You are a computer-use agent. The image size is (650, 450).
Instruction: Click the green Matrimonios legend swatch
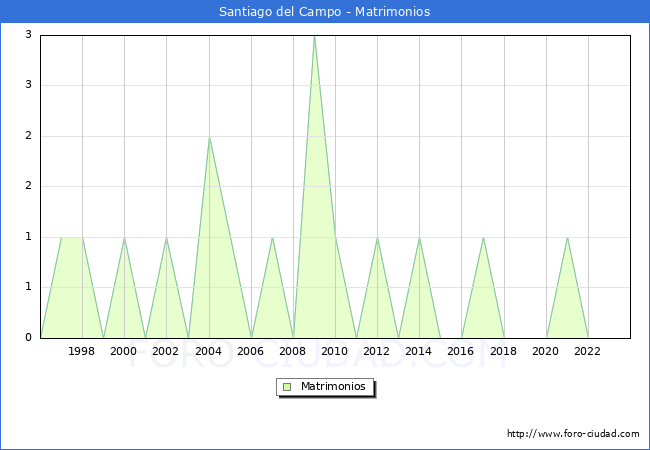pyautogui.click(x=287, y=387)
